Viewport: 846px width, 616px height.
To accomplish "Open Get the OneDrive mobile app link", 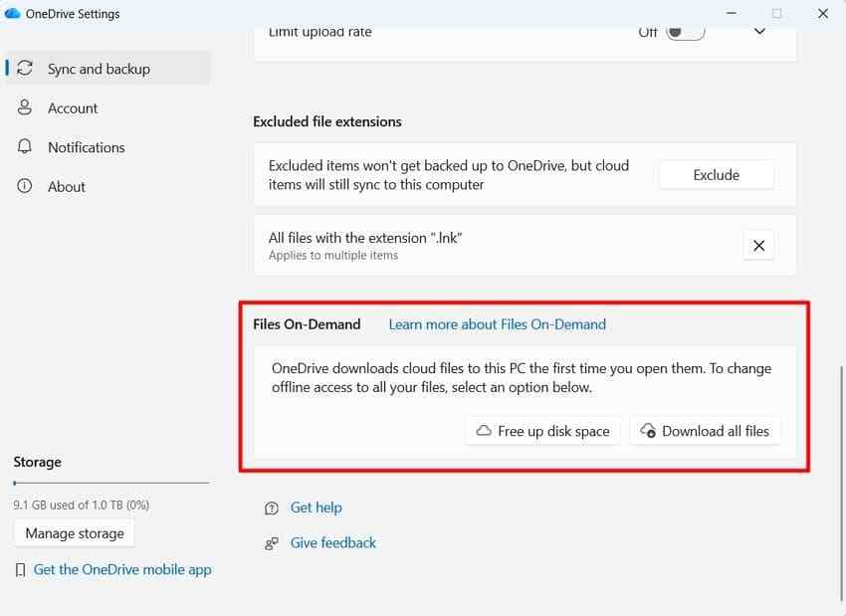I will point(122,569).
